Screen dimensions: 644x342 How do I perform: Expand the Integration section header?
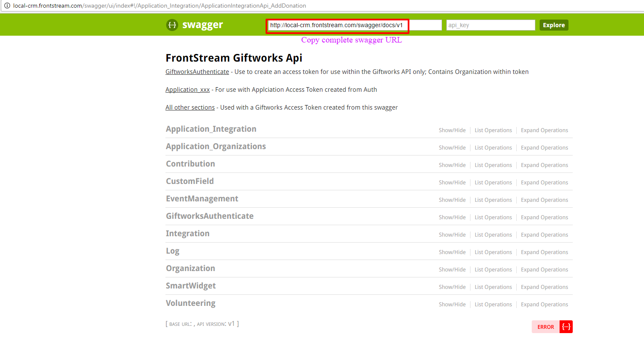click(x=188, y=233)
